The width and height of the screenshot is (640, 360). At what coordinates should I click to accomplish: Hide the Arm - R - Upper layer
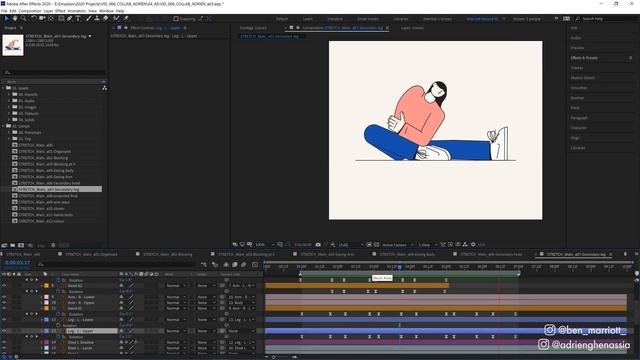point(4,303)
